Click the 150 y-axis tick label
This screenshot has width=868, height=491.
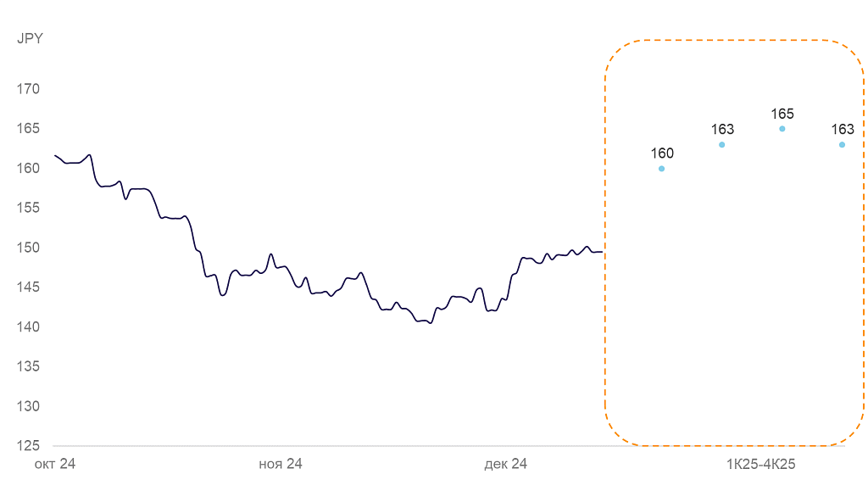point(30,248)
